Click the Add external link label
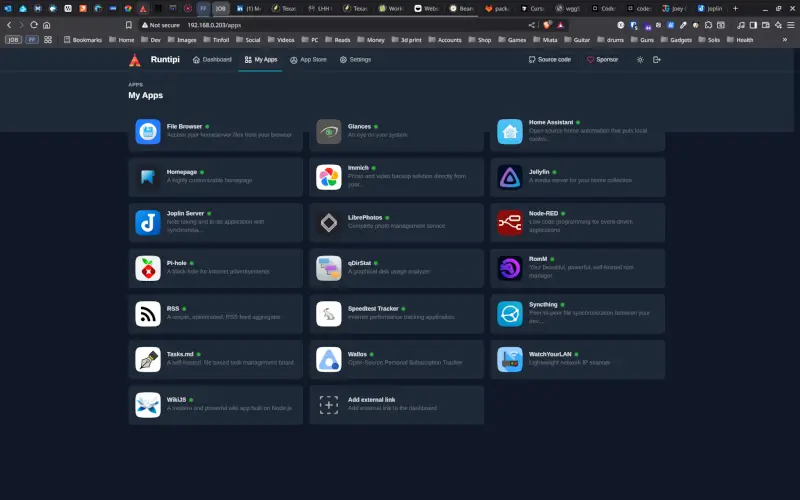The width and height of the screenshot is (800, 500). [x=371, y=400]
